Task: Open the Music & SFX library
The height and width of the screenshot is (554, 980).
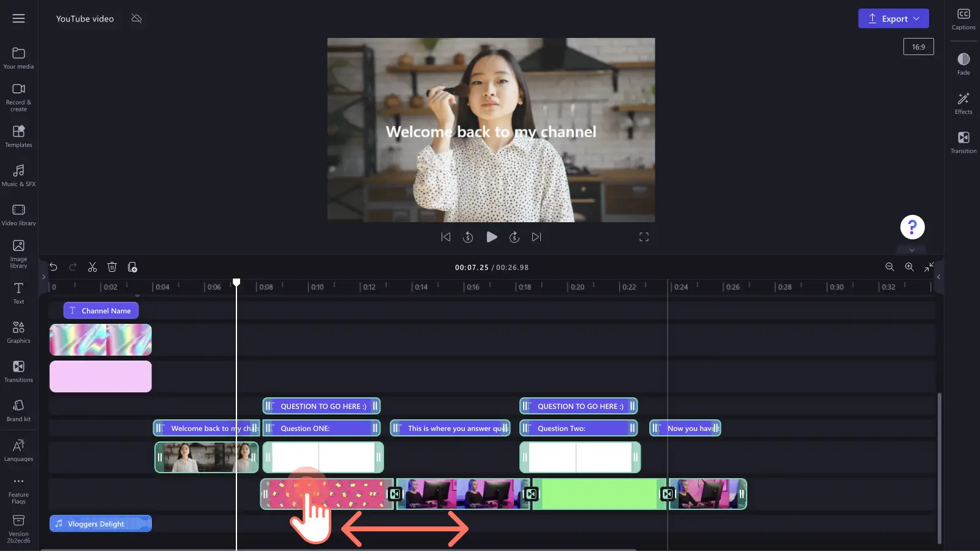Action: (18, 175)
